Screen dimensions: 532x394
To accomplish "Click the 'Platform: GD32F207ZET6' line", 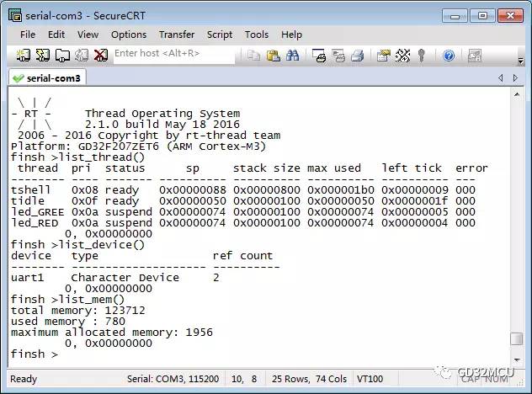I will [138, 146].
